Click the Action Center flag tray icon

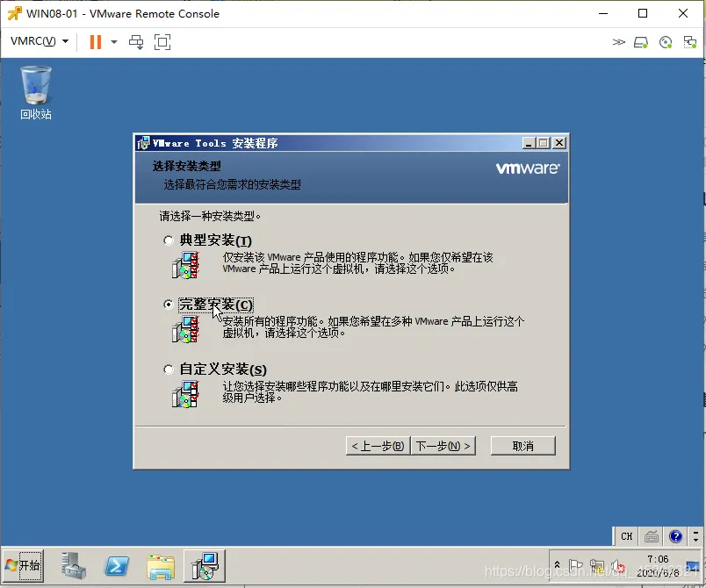[x=575, y=565]
